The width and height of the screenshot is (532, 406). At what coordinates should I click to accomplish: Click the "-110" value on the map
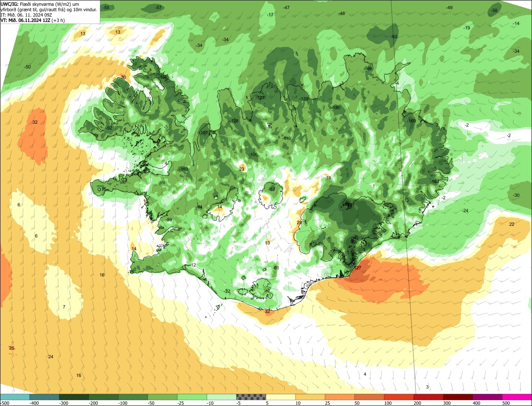coord(184,169)
